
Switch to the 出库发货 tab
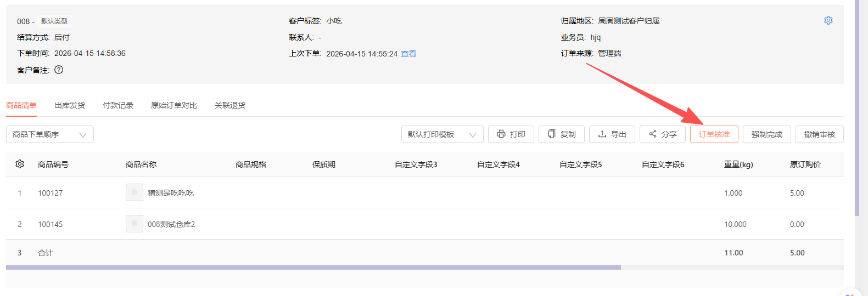point(70,105)
